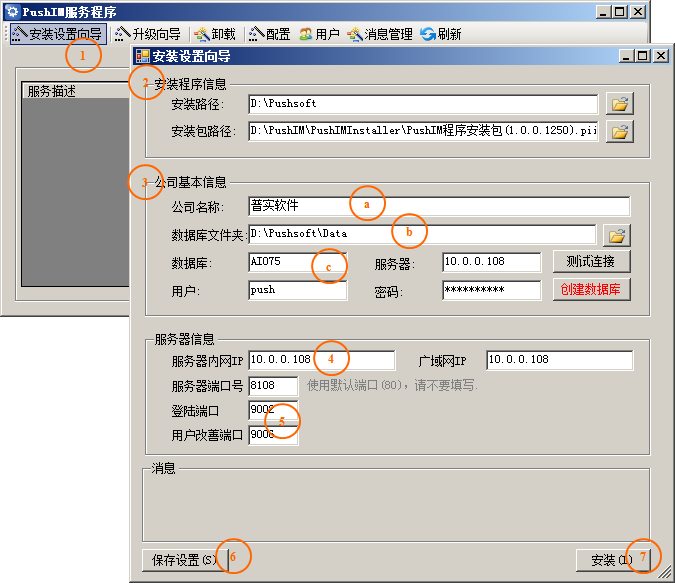Click the 保存设置 button

[x=183, y=560]
